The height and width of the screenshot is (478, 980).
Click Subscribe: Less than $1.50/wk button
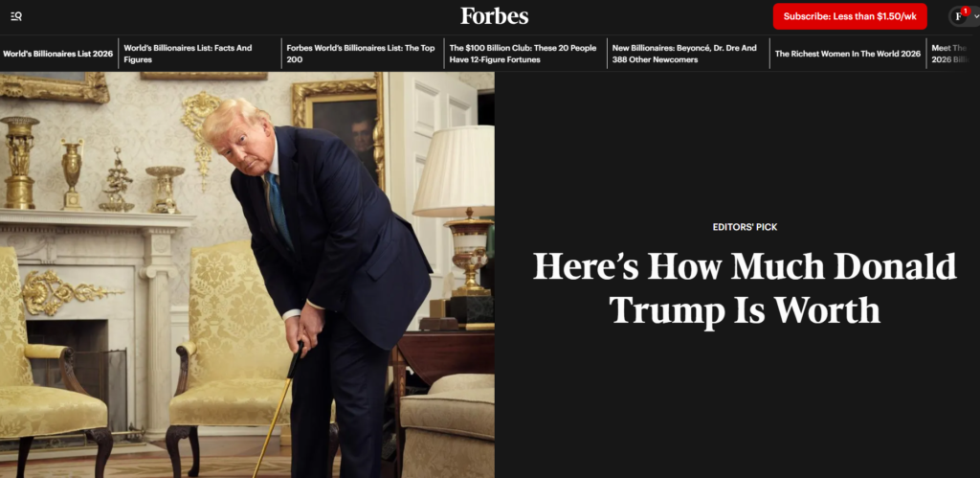click(x=850, y=16)
